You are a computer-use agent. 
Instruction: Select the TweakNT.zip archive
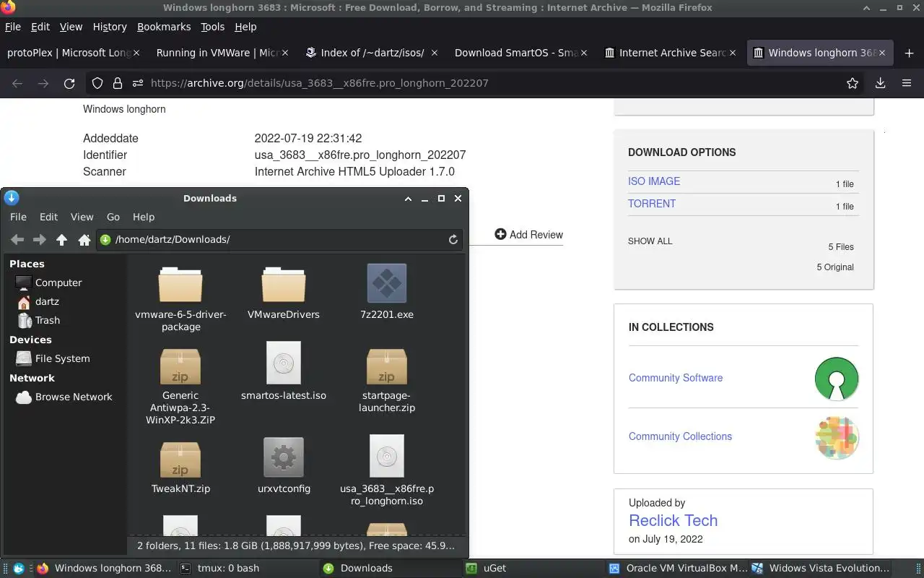tap(180, 467)
